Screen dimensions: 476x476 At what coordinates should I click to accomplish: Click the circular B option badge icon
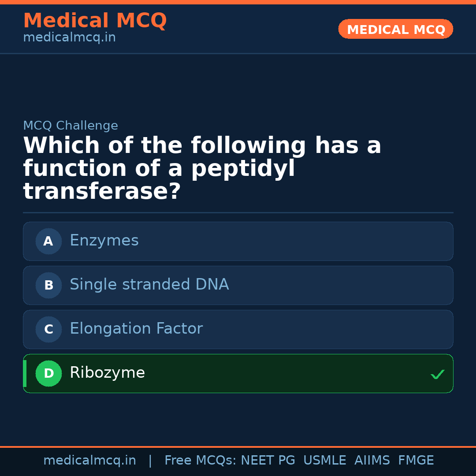tap(48, 285)
